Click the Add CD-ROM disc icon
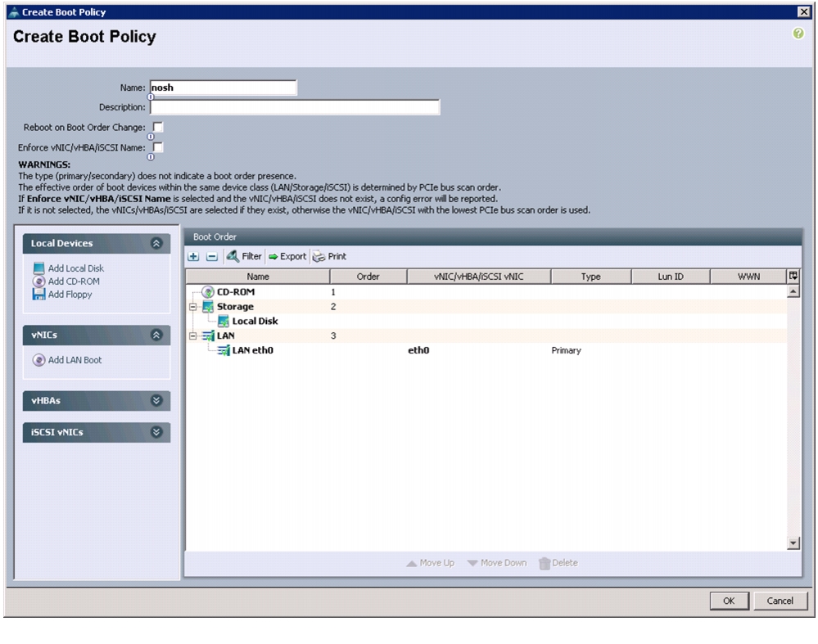The width and height of the screenshot is (818, 644). pyautogui.click(x=38, y=281)
